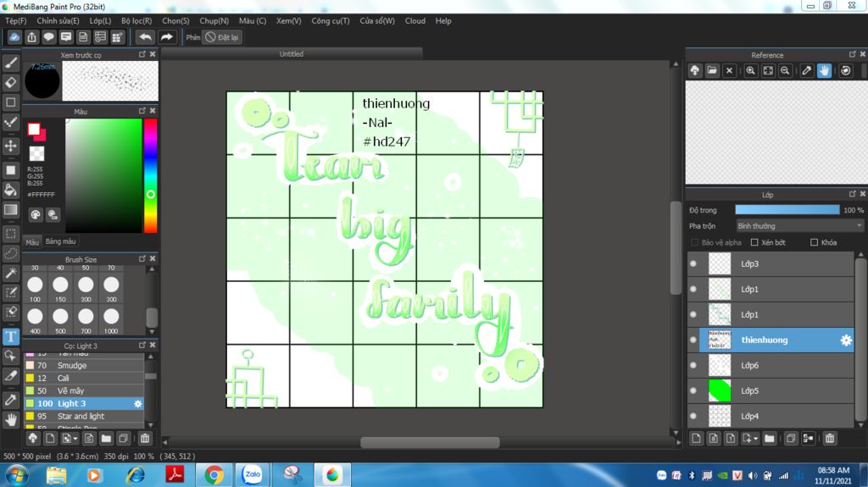Open Zalo from the taskbar
This screenshot has height=487, width=868.
(x=253, y=475)
